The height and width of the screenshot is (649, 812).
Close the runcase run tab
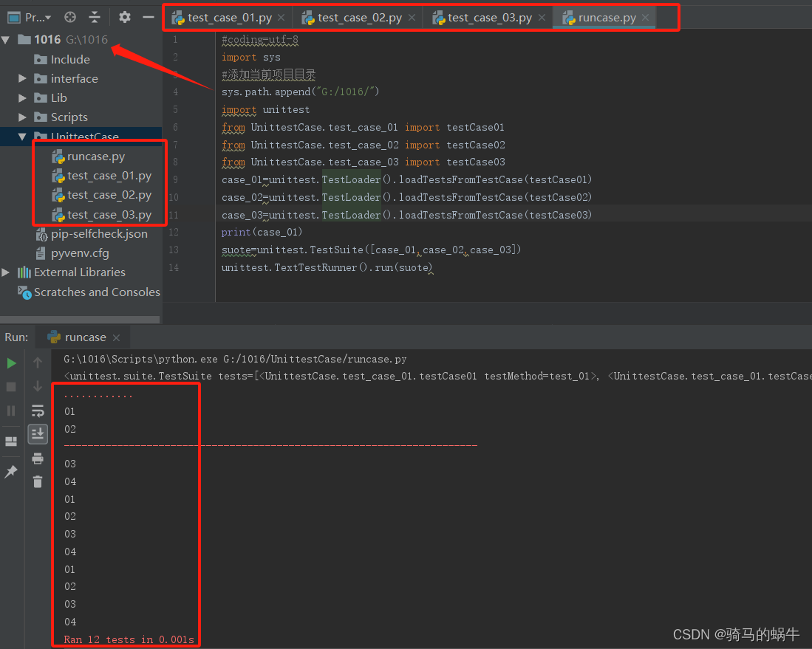pos(117,337)
